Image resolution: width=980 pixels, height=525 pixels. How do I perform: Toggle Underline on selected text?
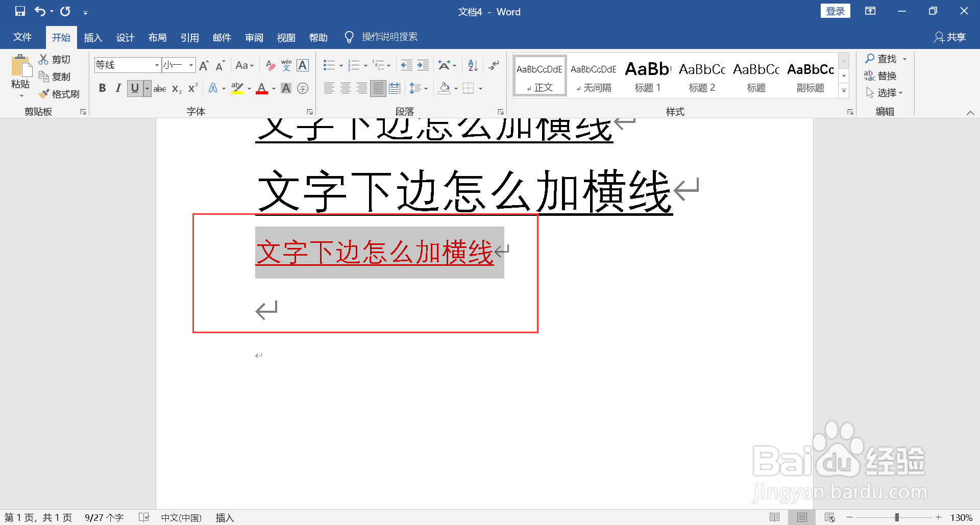(135, 88)
